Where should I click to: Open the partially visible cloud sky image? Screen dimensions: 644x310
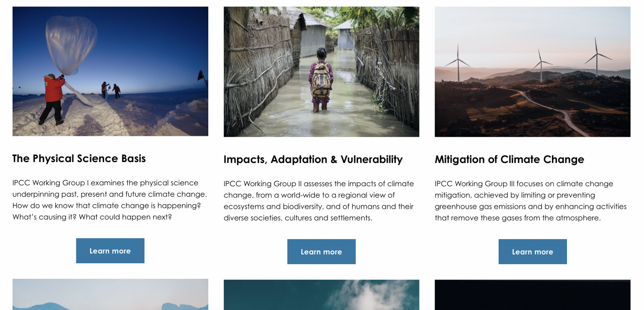[321, 295]
